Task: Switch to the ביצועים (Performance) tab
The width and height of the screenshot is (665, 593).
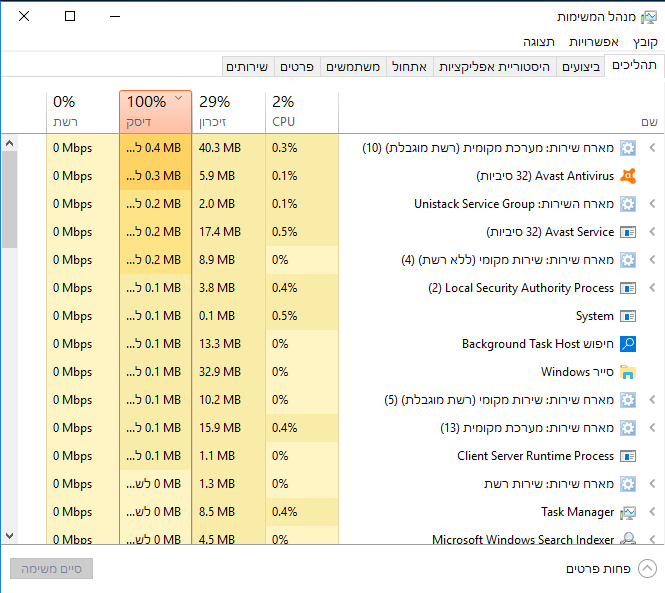Action: [x=581, y=67]
